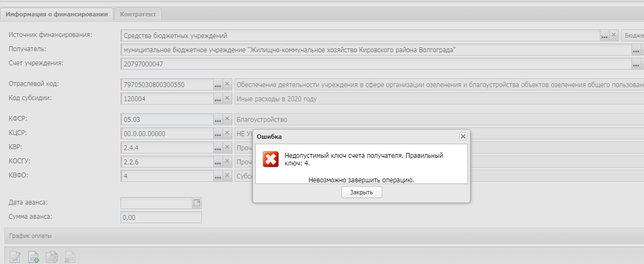Open lookup list for КВФО

218,176
